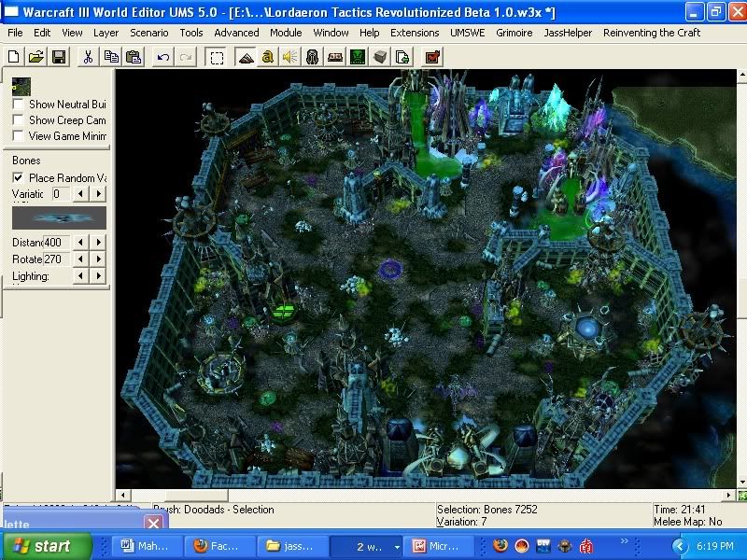The image size is (747, 560).
Task: Click the Bones doodad preview image
Action: [x=59, y=217]
